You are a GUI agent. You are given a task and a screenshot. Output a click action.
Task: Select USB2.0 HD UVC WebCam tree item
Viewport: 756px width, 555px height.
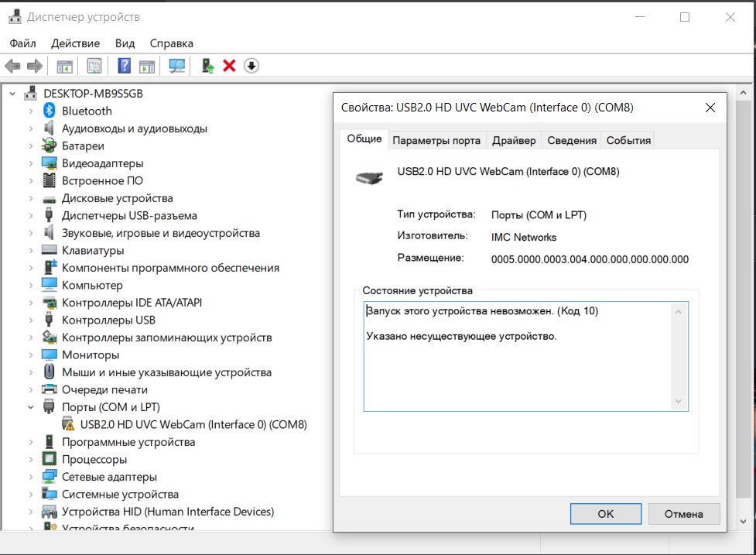[193, 425]
